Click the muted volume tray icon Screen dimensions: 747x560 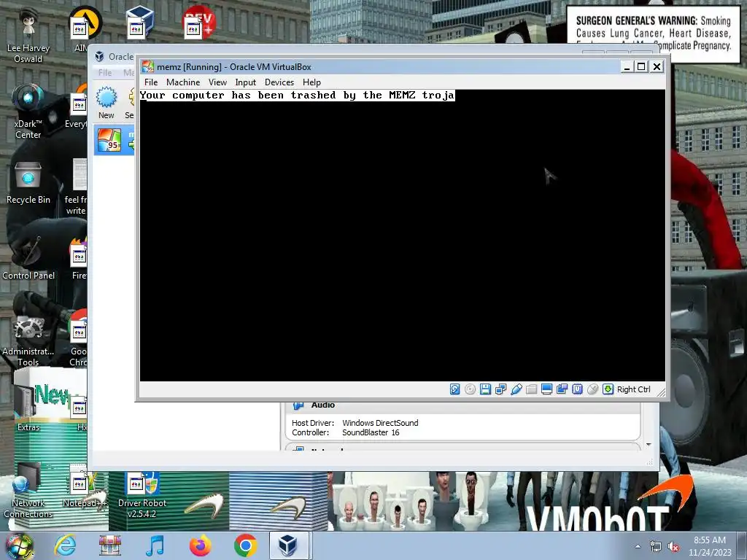[x=673, y=547]
